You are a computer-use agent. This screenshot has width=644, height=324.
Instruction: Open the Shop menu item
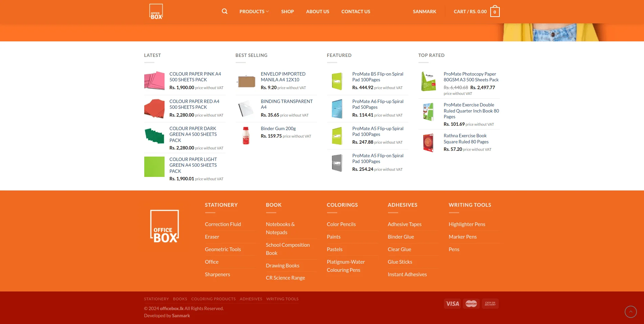point(287,12)
